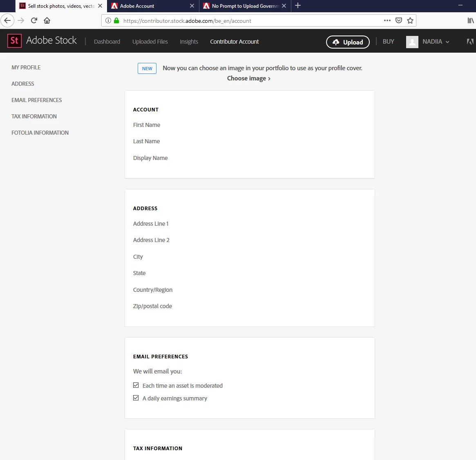Click the Last Name label
Image resolution: width=476 pixels, height=460 pixels.
[x=146, y=141]
